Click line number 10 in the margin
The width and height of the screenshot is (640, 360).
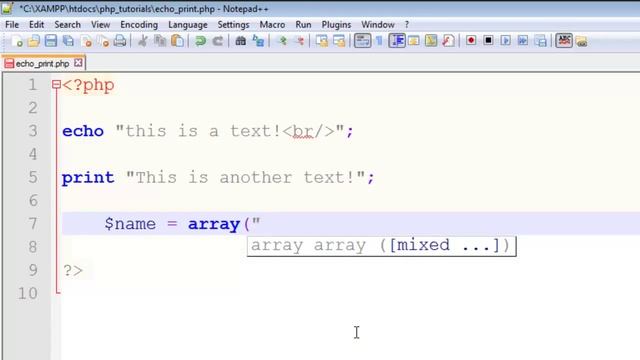(27, 293)
